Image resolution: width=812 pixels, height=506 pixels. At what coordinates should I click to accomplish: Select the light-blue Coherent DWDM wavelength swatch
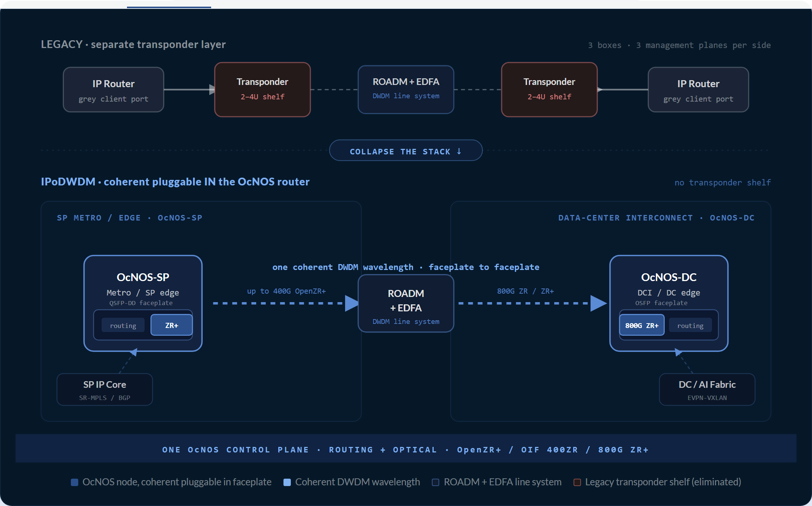287,482
